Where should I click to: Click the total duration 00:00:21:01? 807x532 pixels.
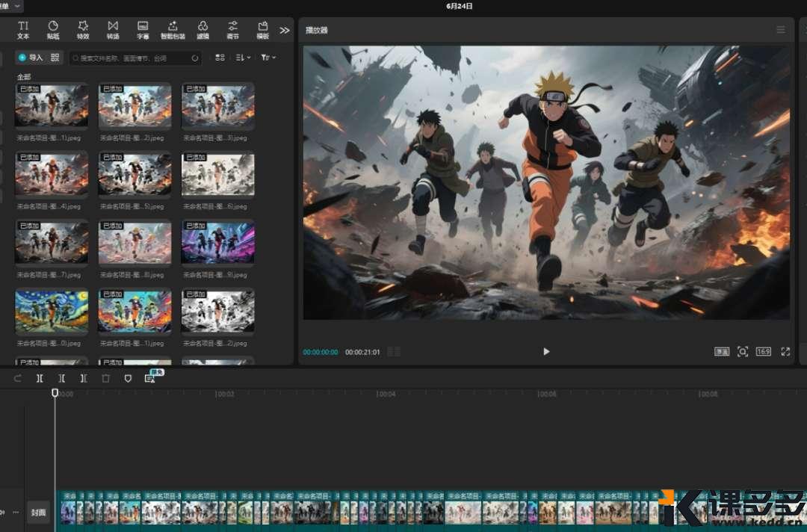(x=362, y=352)
